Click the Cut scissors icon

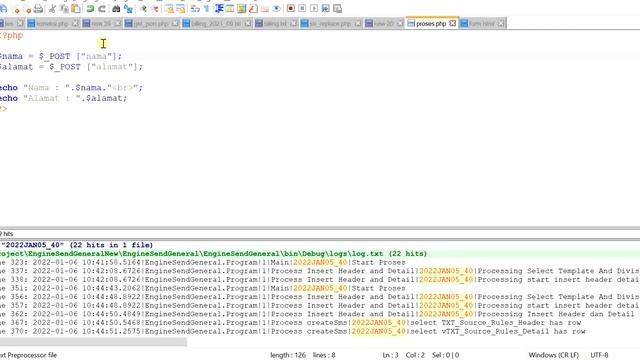(x=52, y=9)
